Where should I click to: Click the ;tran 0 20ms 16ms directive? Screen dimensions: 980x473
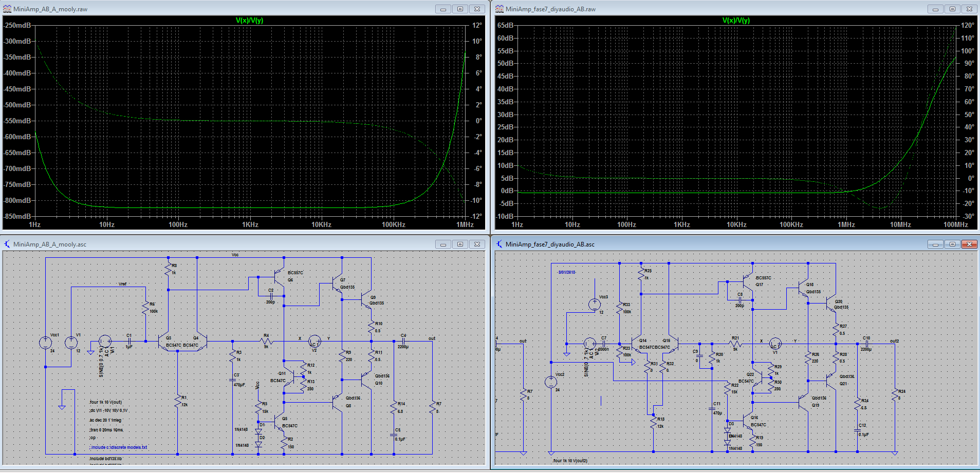tap(107, 430)
